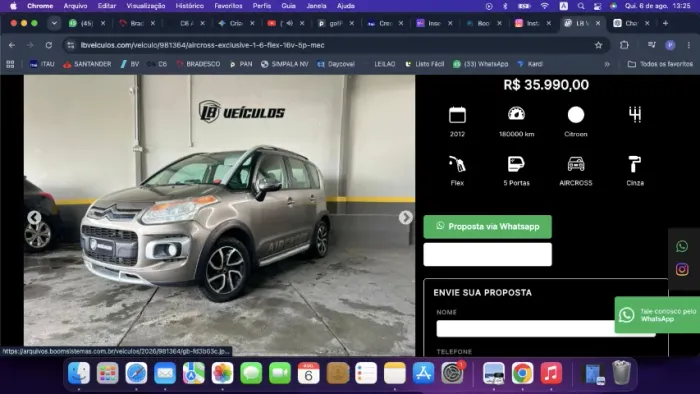The image size is (700, 394).
Task: Click the address bar URL
Action: [202, 45]
